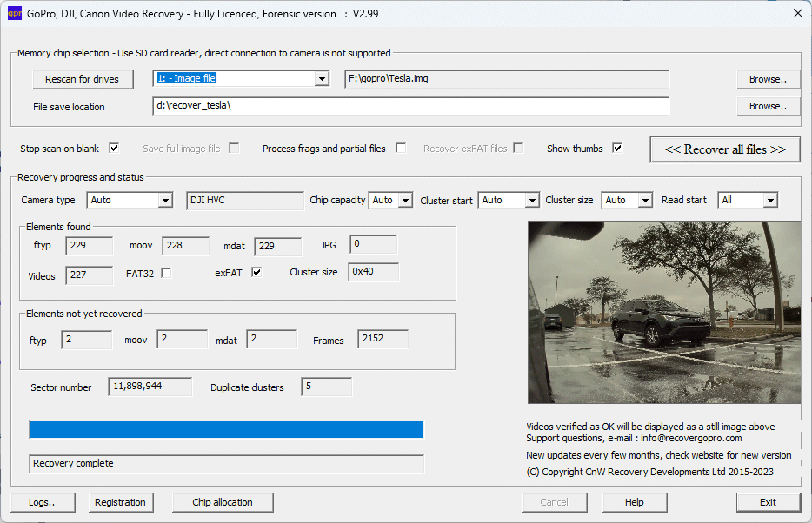Open the Read start dropdown

point(769,201)
